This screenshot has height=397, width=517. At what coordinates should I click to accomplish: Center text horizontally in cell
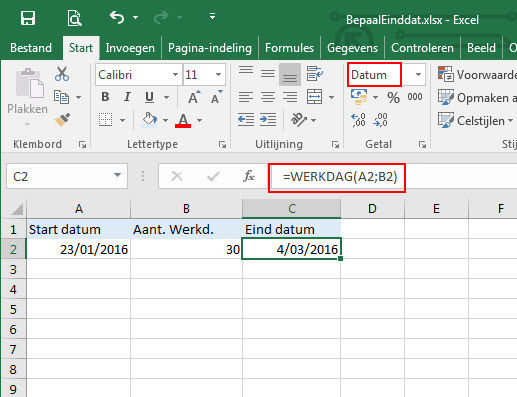268,97
